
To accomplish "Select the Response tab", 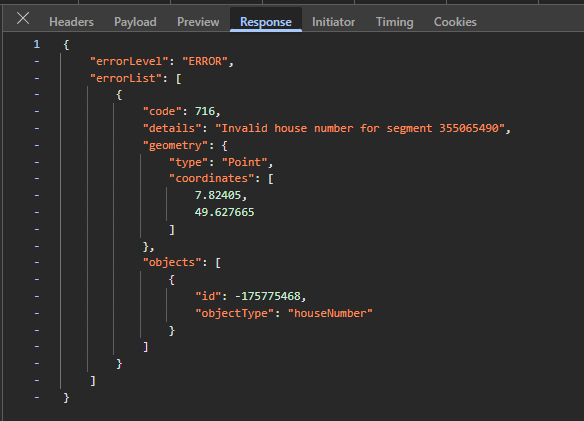I will pos(266,22).
